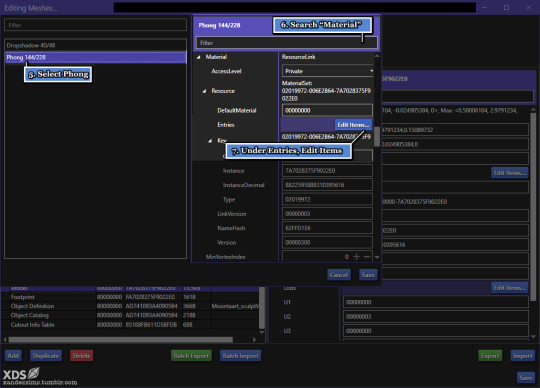Click the scroll right arrow of resource list
This screenshot has height=388, width=540.
point(254,339)
